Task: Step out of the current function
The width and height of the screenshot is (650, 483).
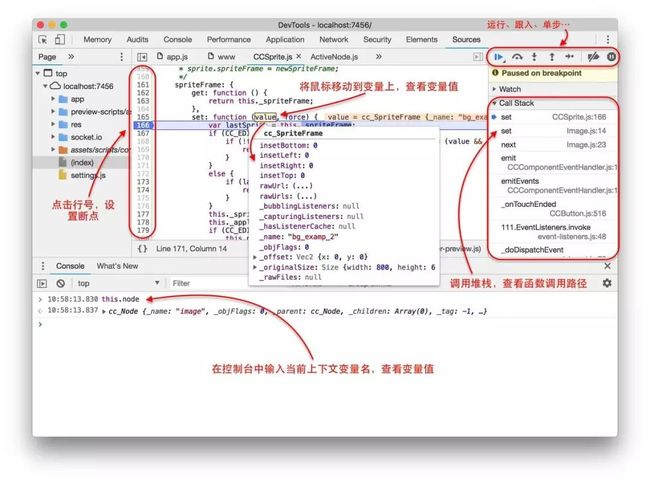Action: click(x=552, y=57)
